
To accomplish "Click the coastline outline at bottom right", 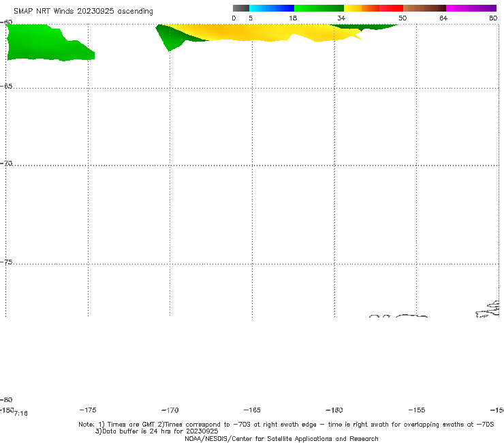I will [488, 309].
